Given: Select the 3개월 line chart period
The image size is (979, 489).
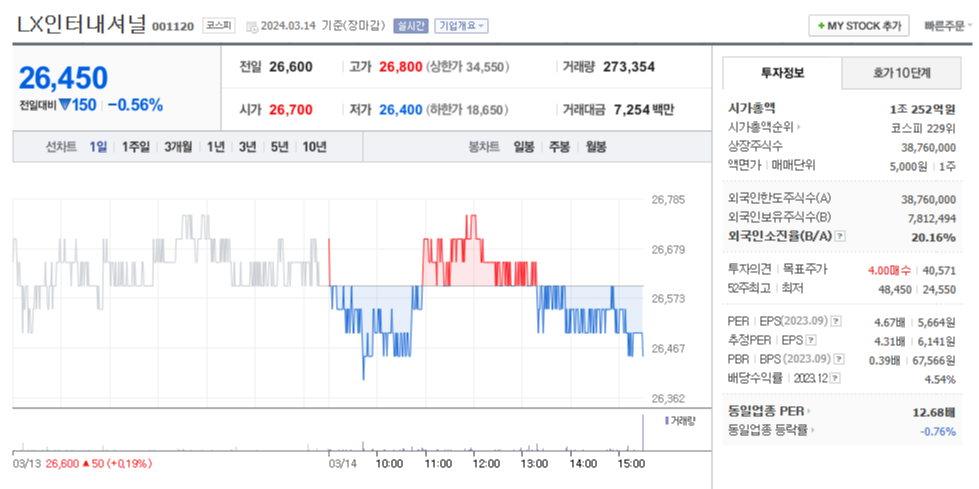Looking at the screenshot, I should tap(178, 147).
